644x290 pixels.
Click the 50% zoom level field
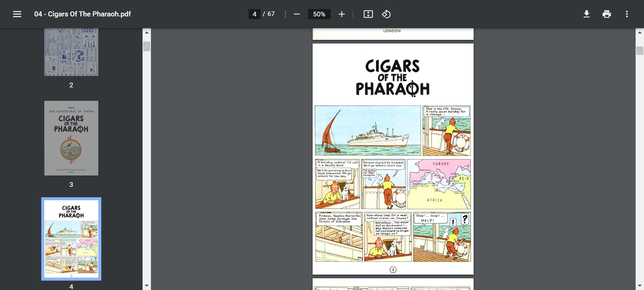(x=319, y=14)
